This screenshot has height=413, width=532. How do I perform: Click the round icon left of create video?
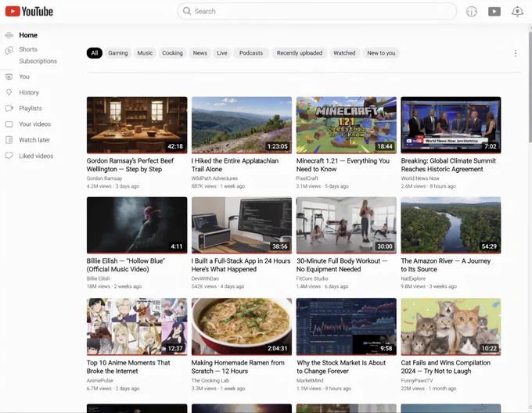pyautogui.click(x=471, y=12)
